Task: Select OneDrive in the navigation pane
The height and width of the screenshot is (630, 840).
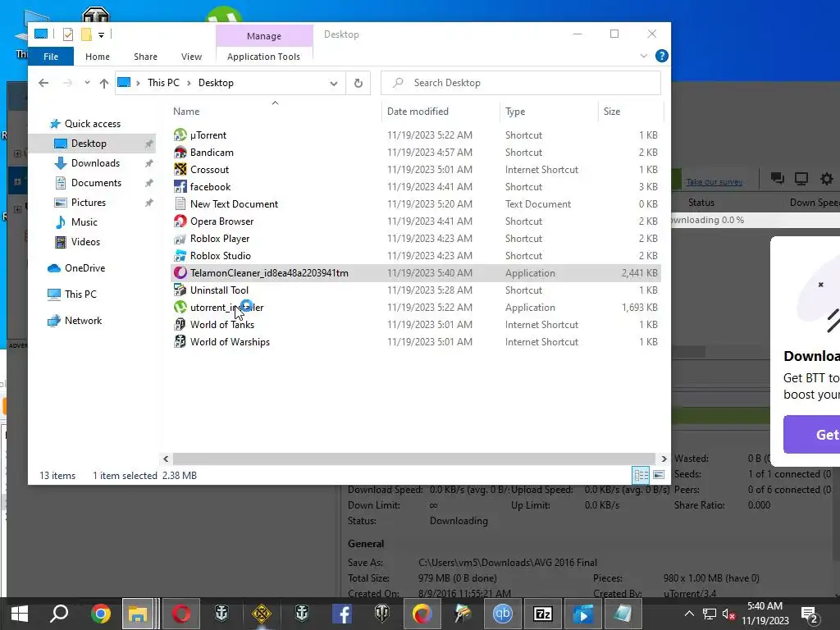Action: click(84, 268)
